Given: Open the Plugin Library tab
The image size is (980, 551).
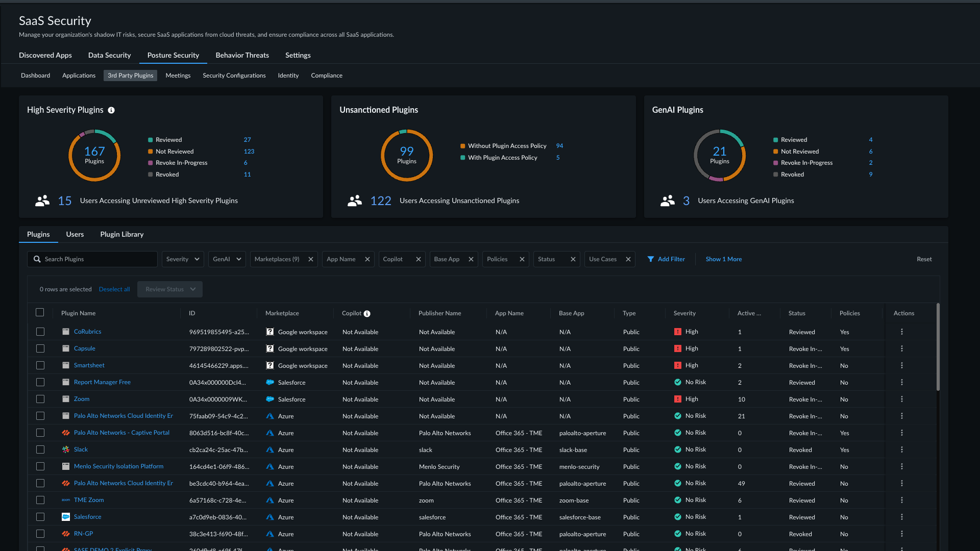Looking at the screenshot, I should (x=121, y=234).
